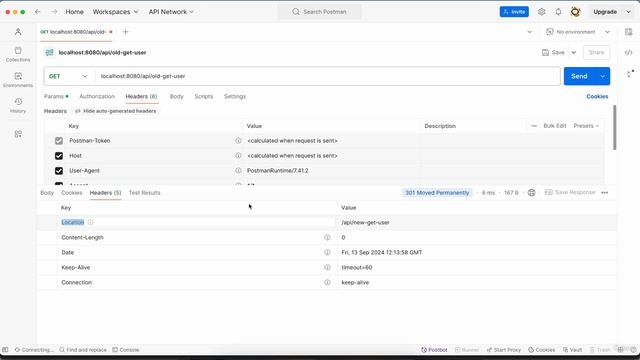
Task: Open the right sidebar documentation icon
Action: coord(629,32)
